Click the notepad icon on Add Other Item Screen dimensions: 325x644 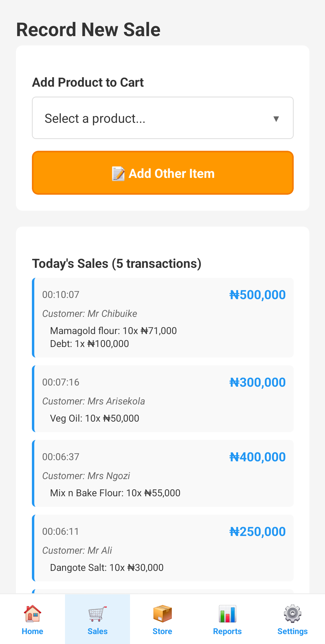coord(118,174)
